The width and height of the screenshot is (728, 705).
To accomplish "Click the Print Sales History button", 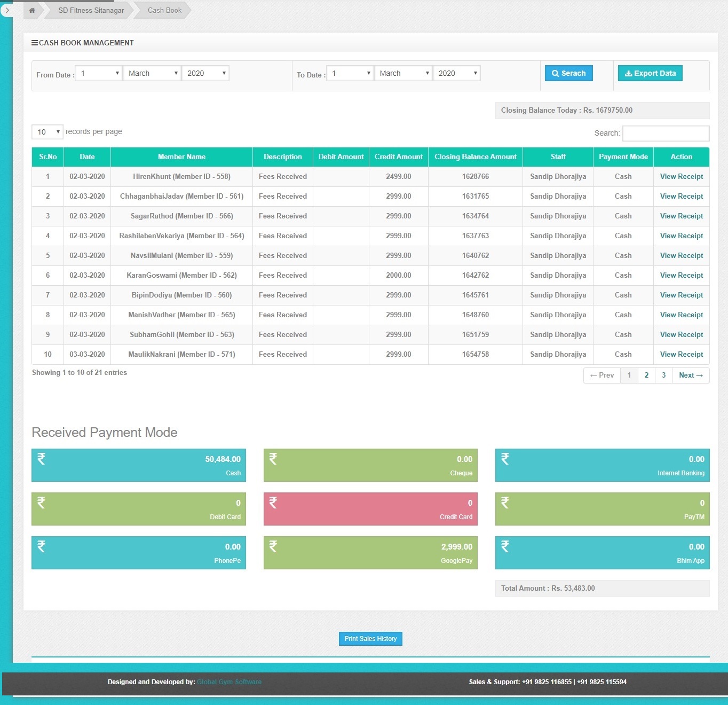I will [370, 638].
